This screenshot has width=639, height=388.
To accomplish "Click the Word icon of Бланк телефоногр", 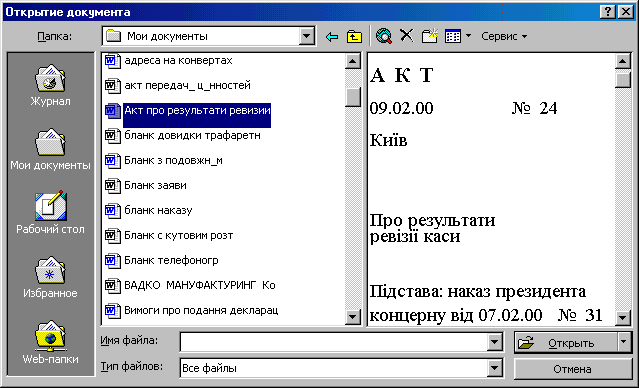I will [113, 260].
